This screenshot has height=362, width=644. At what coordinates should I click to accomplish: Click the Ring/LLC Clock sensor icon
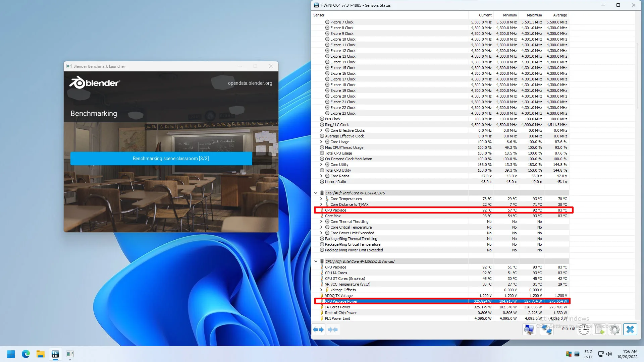click(x=322, y=125)
